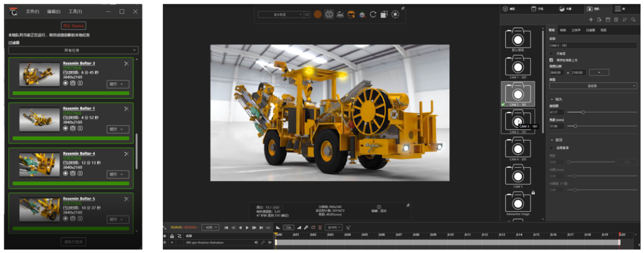Switch to the stereo tab in camera properties
The height and width of the screenshot is (253, 644).
[576, 30]
